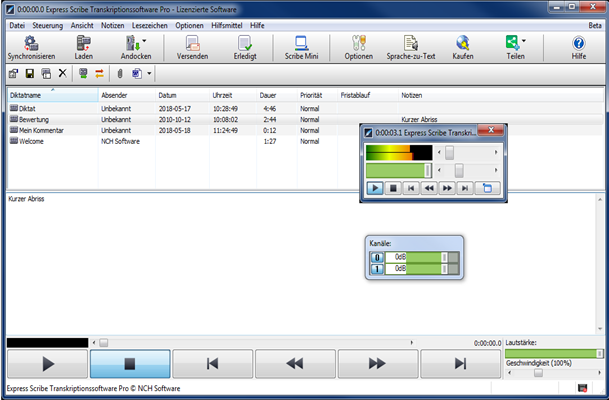Sort the list by Diktatname column header
This screenshot has height=400, width=609.
53,95
